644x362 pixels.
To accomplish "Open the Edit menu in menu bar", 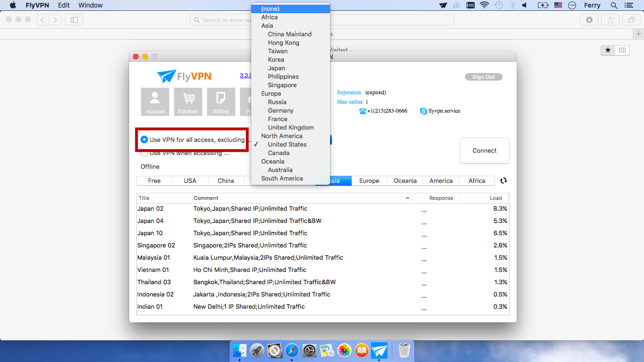I will pos(64,5).
